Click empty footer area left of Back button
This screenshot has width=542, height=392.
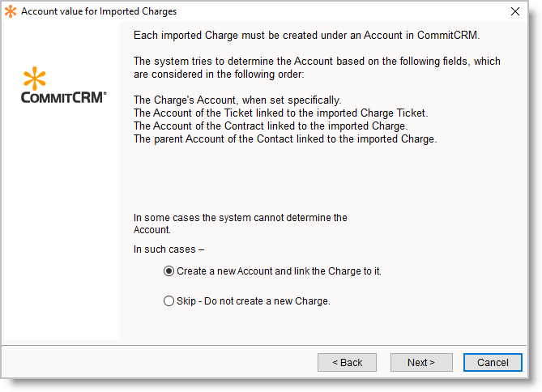(162, 362)
